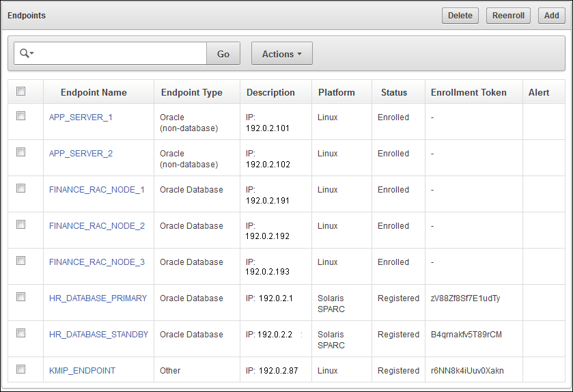Click the Description column header
Viewport: 573px width, 392px height.
tap(270, 92)
